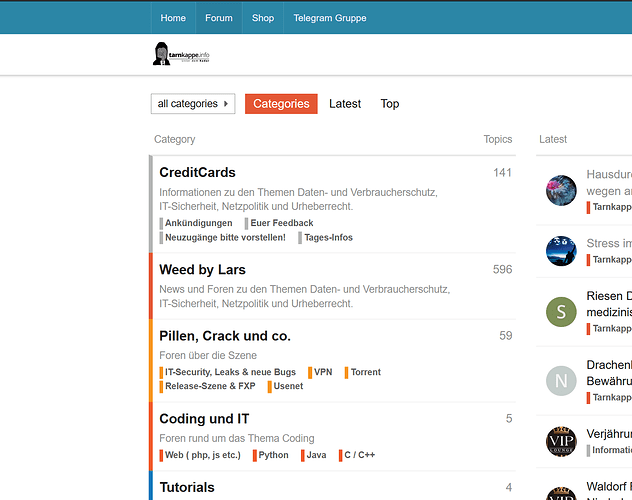This screenshot has height=500, width=632.
Task: Open the green S user avatar
Action: coord(561,313)
